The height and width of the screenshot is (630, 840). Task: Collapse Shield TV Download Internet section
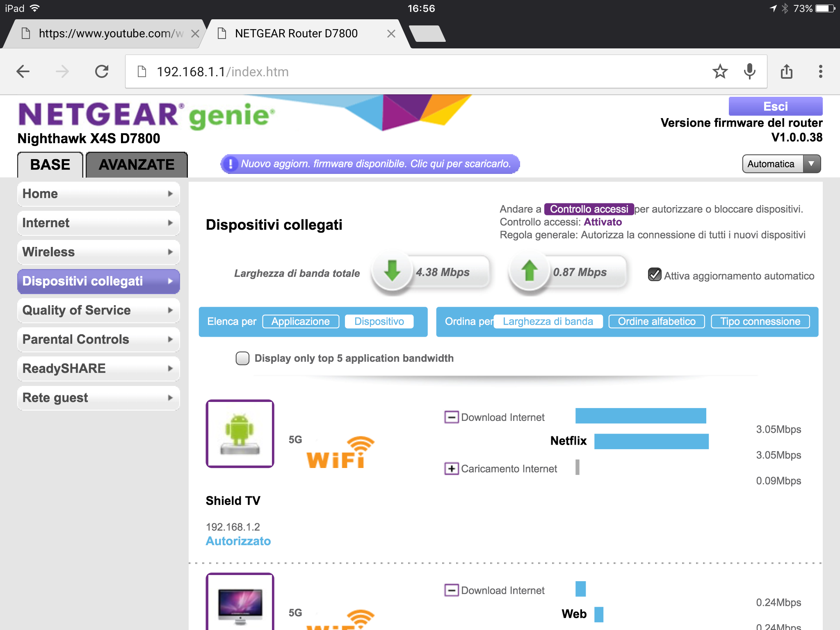(x=452, y=417)
